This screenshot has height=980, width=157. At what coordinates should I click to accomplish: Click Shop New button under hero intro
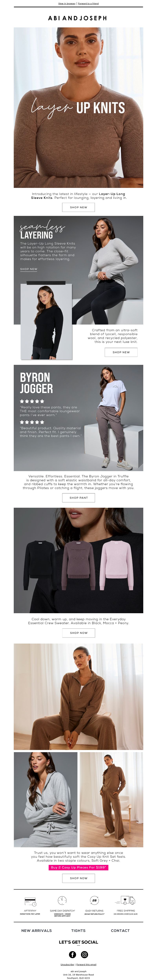(x=78, y=207)
